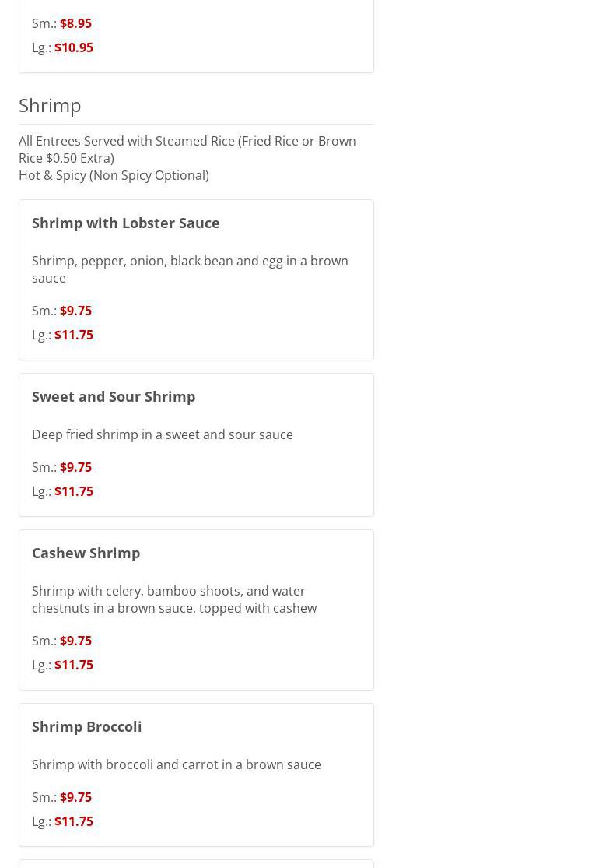
Task: Click the Shrimp Broccoli item title
Action: point(86,726)
